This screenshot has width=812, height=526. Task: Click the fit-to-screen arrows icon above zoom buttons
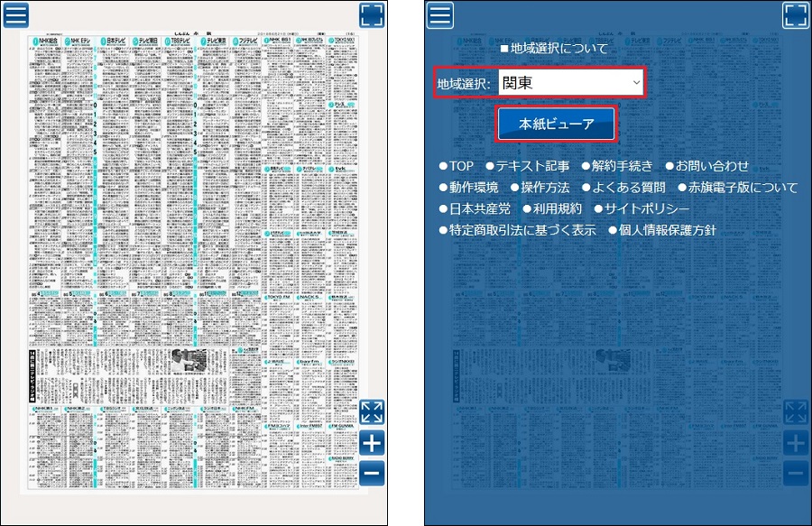[372, 412]
